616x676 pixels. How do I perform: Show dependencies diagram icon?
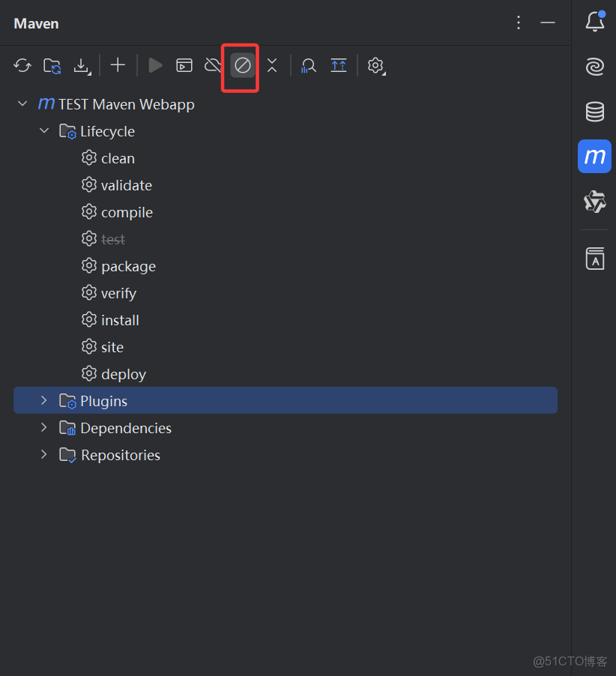(339, 65)
